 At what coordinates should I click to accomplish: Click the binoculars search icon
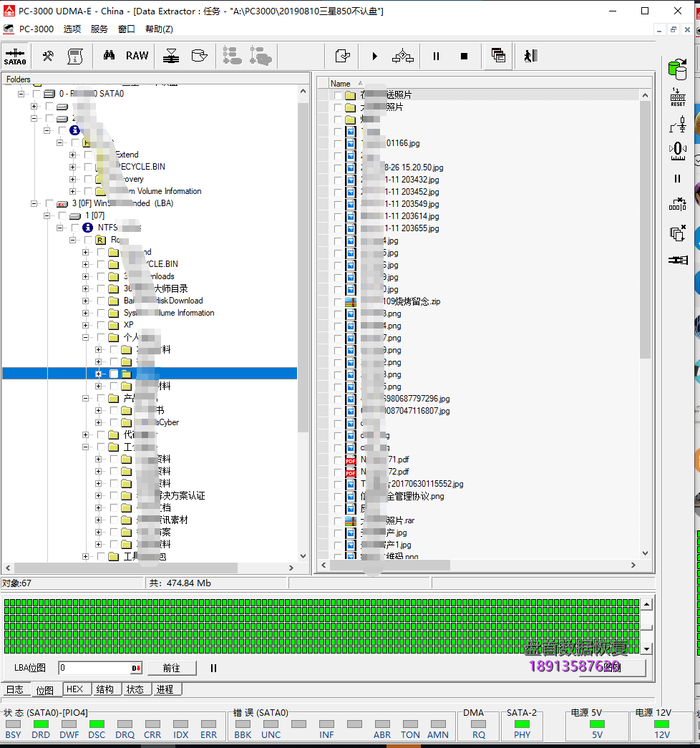pyautogui.click(x=109, y=55)
